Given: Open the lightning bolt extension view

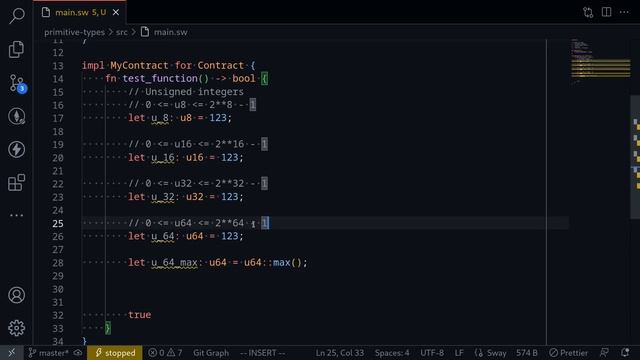Looking at the screenshot, I should click(16, 149).
